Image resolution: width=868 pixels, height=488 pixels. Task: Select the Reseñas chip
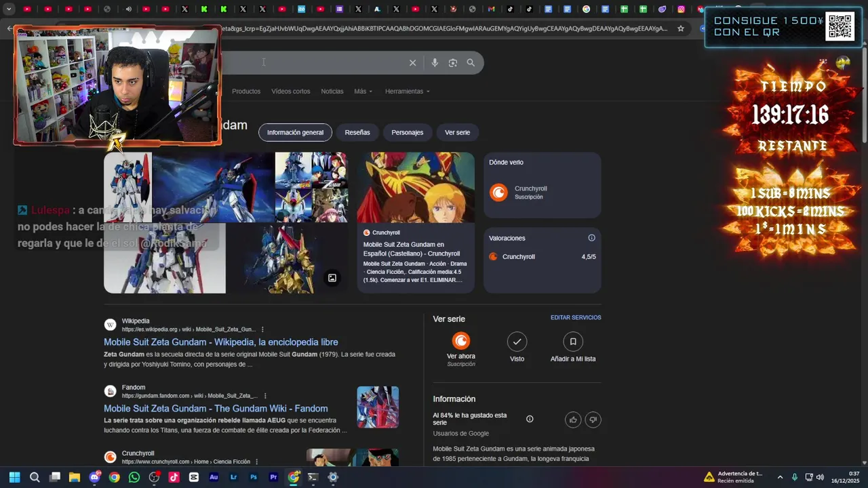[x=357, y=132]
